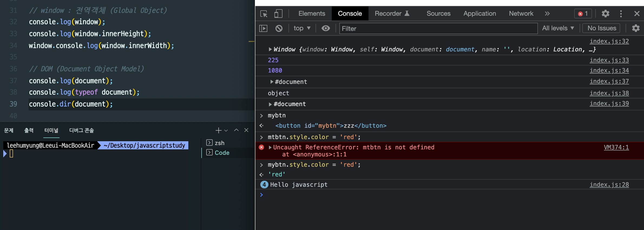Maximize the panel with caret-up icon

(236, 130)
